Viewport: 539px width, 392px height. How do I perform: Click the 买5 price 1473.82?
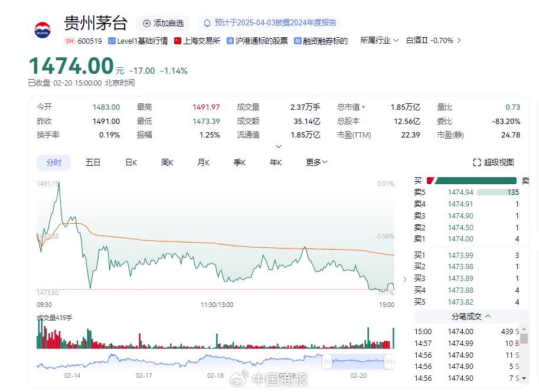click(x=460, y=302)
